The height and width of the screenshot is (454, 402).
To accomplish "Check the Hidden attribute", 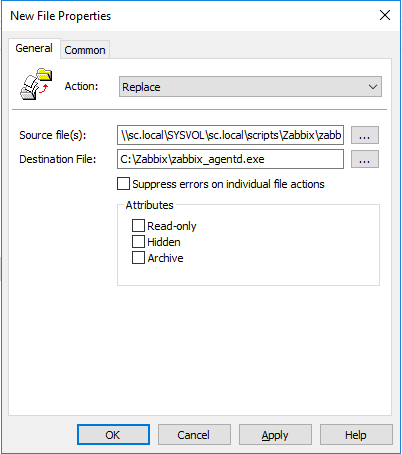I will coord(138,242).
